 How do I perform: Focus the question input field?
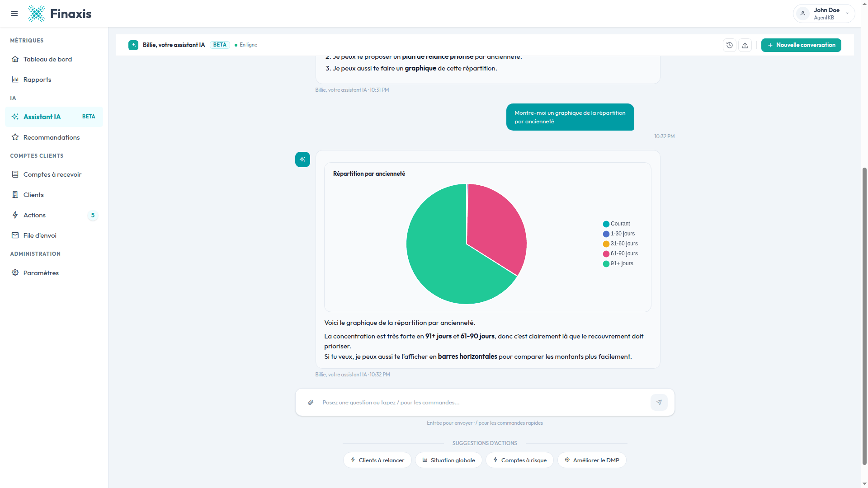pyautogui.click(x=484, y=403)
